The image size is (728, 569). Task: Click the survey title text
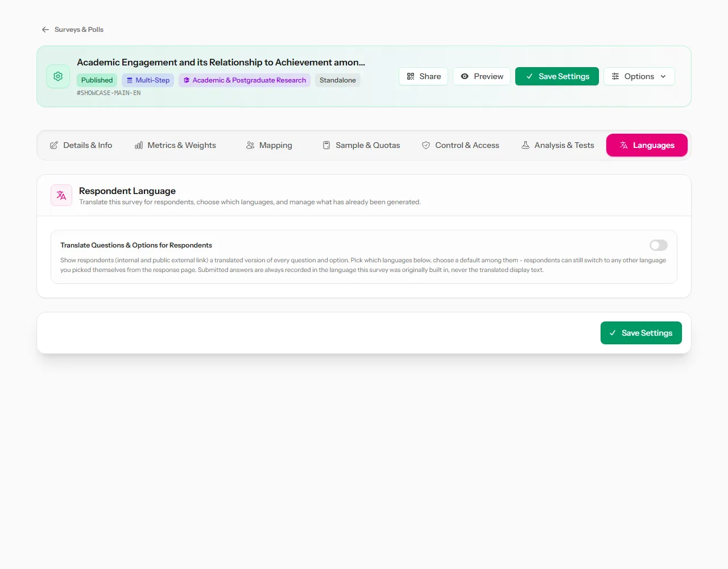221,62
